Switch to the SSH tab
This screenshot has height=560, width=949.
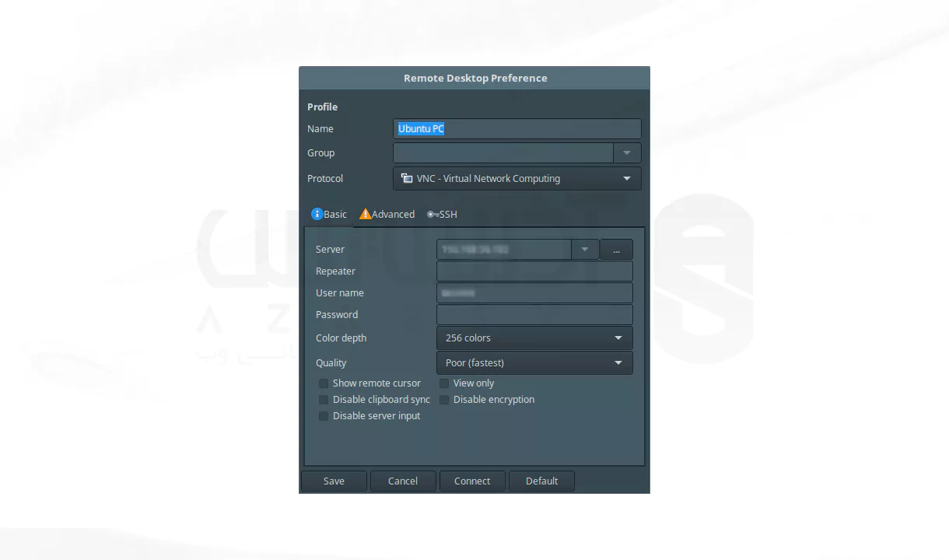(442, 214)
